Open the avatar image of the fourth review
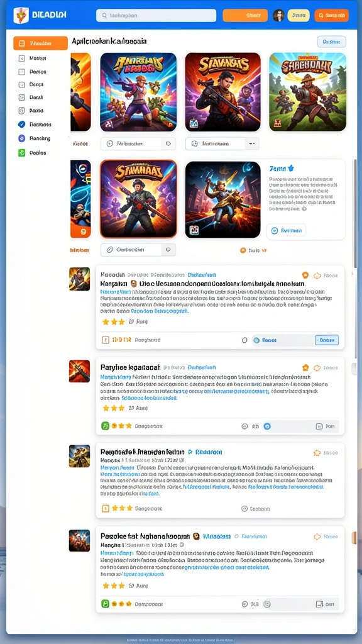The width and height of the screenshot is (362, 644). coord(79,540)
